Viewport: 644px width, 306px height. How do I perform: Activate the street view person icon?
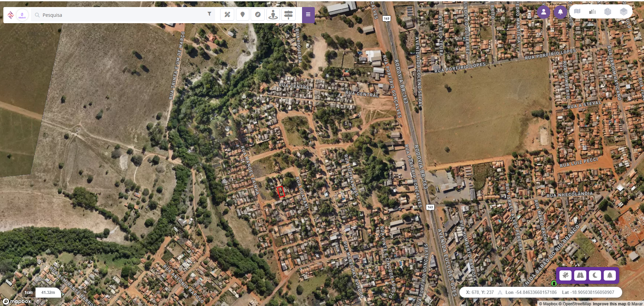click(x=273, y=14)
